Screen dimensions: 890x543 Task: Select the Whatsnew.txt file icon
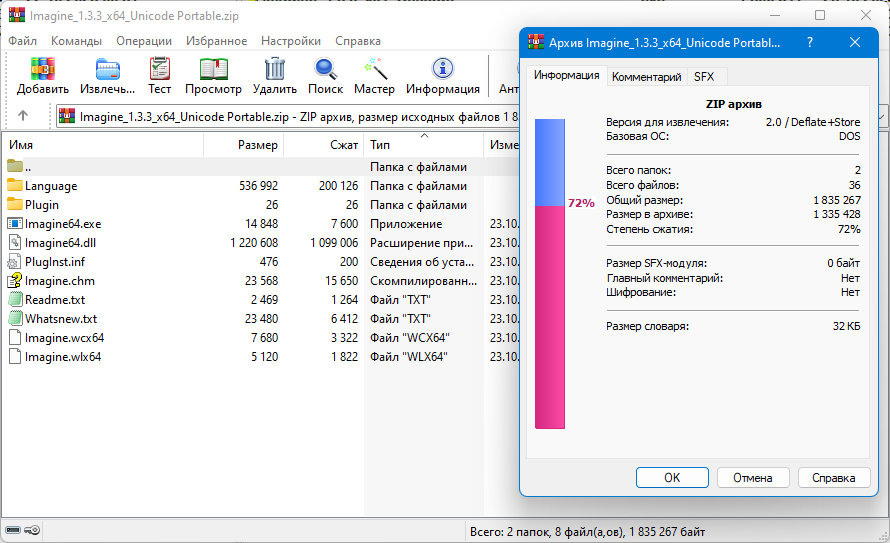pyautogui.click(x=15, y=318)
